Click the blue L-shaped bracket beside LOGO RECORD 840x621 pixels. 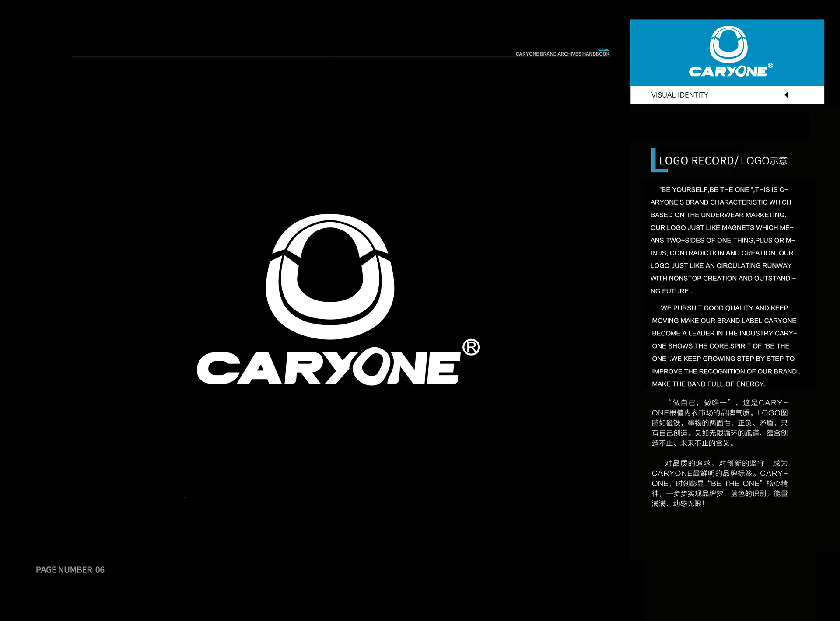[654, 161]
